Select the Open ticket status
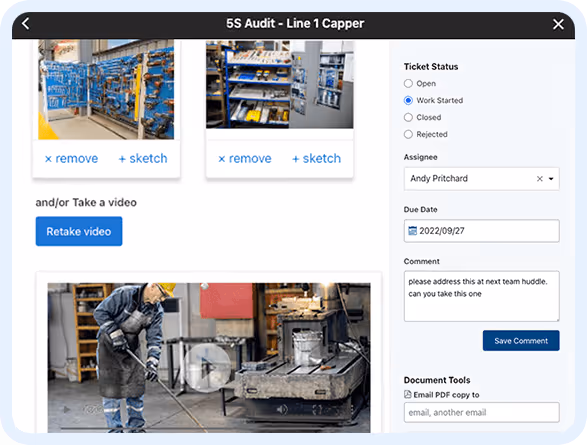587x445 pixels. click(408, 83)
